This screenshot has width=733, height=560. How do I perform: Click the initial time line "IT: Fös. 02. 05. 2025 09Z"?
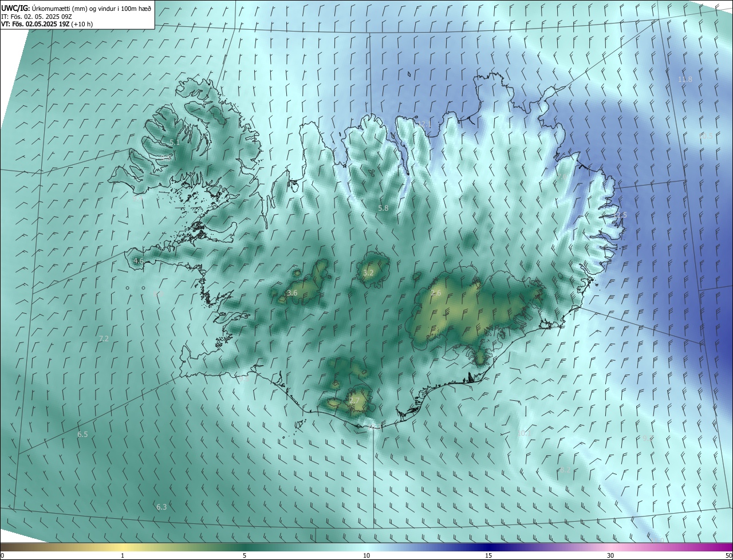(x=37, y=17)
